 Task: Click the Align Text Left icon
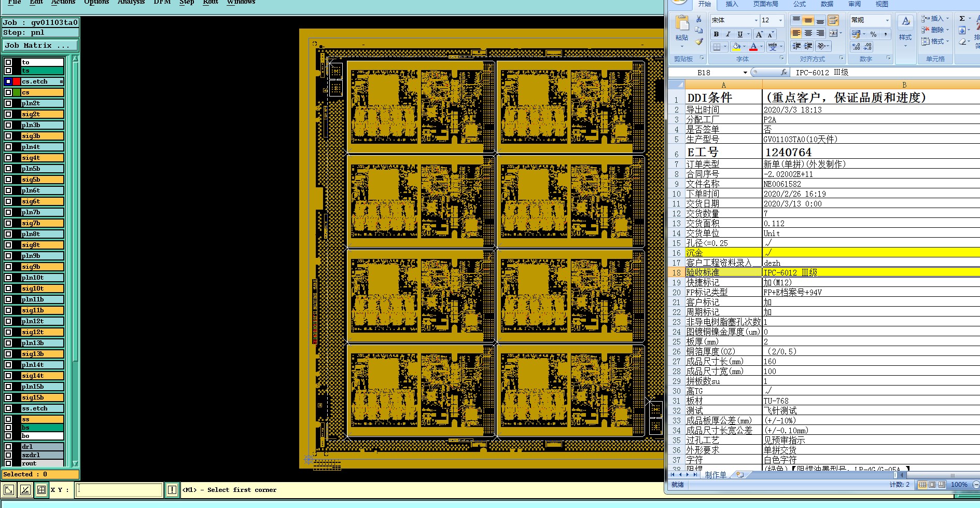tap(796, 33)
